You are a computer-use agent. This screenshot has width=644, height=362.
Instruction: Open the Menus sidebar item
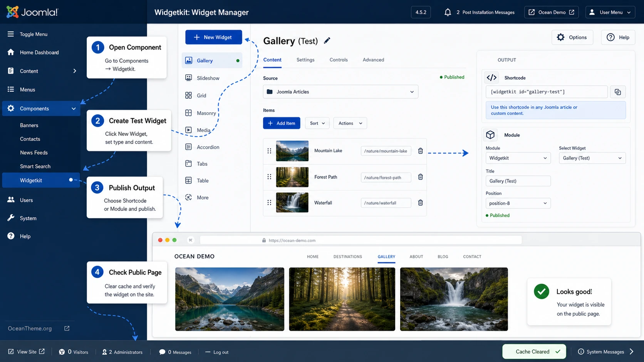pyautogui.click(x=27, y=90)
